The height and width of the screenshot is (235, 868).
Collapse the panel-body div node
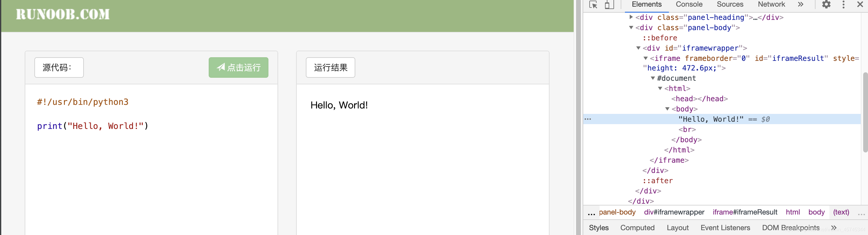pyautogui.click(x=631, y=28)
